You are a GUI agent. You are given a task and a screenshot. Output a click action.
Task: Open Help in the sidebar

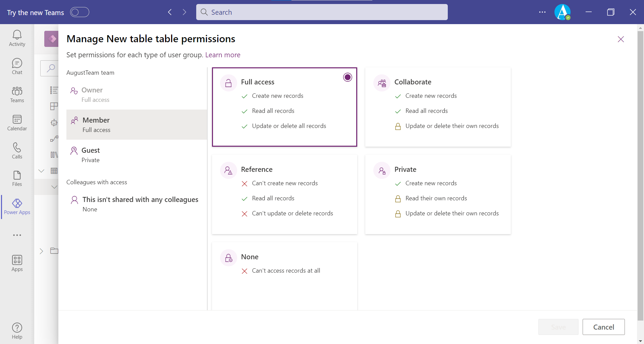(x=17, y=331)
